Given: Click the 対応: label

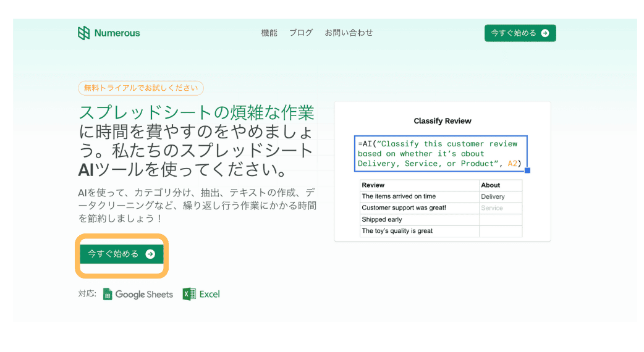Looking at the screenshot, I should click(87, 294).
